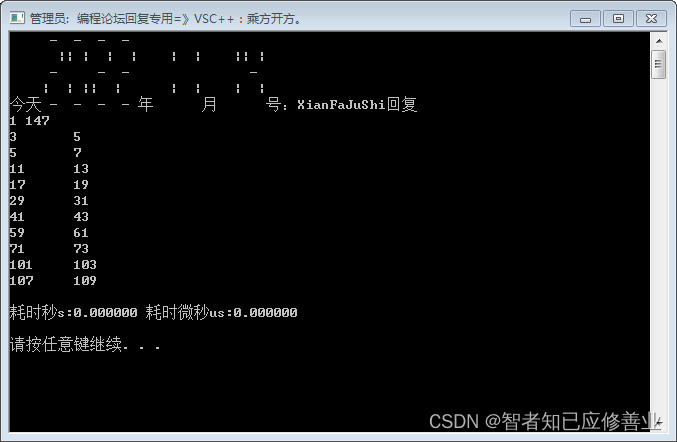Click the 今天 text in console

[x=25, y=104]
